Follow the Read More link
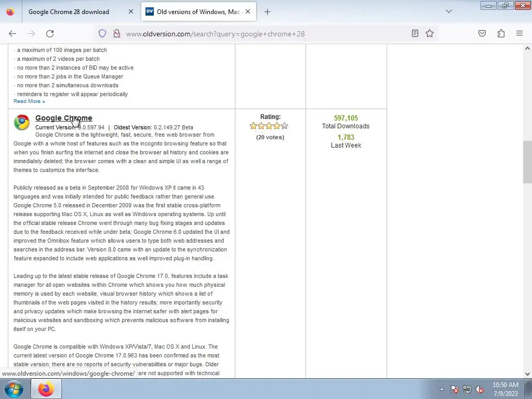This screenshot has width=532, height=399. tap(29, 101)
